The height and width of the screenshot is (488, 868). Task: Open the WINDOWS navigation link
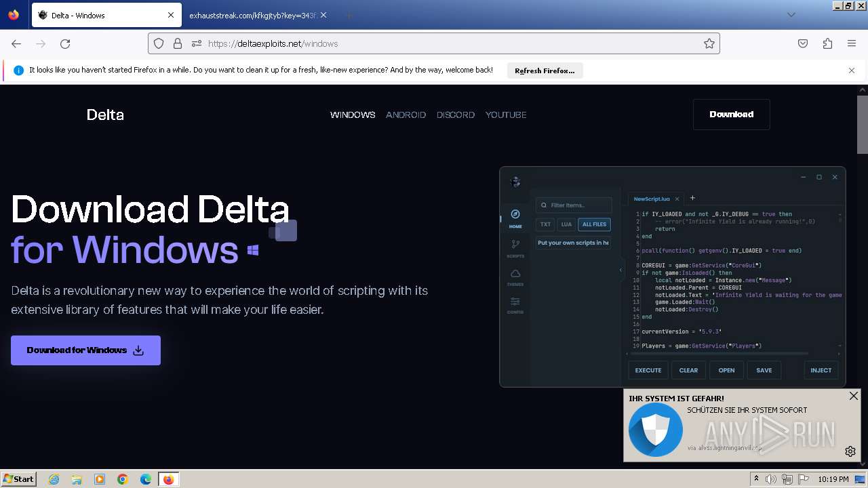[x=353, y=115]
